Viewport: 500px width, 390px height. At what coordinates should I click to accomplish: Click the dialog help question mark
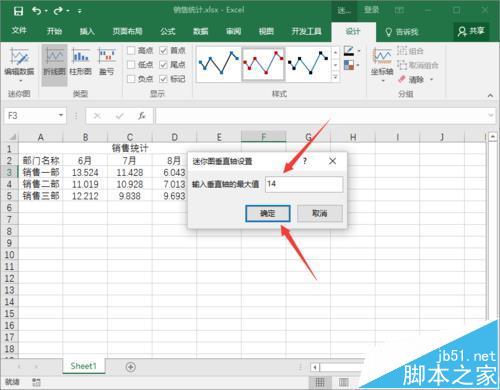(305, 161)
